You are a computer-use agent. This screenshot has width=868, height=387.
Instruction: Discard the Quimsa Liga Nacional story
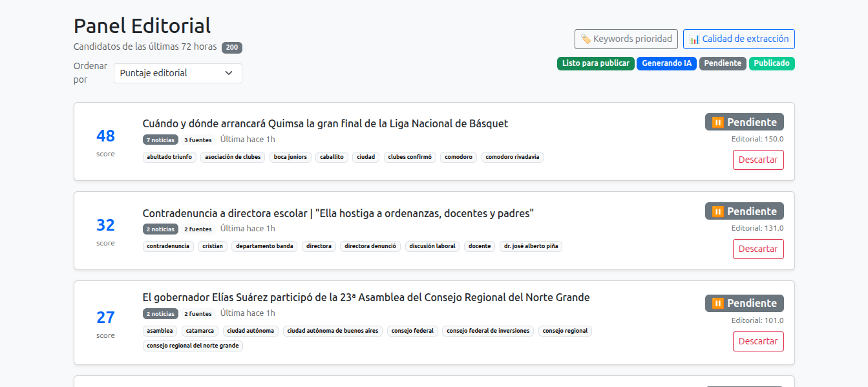[758, 160]
